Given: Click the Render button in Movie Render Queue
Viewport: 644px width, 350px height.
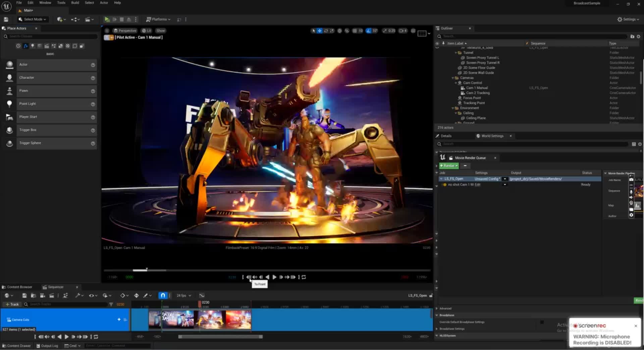Looking at the screenshot, I should [x=448, y=166].
